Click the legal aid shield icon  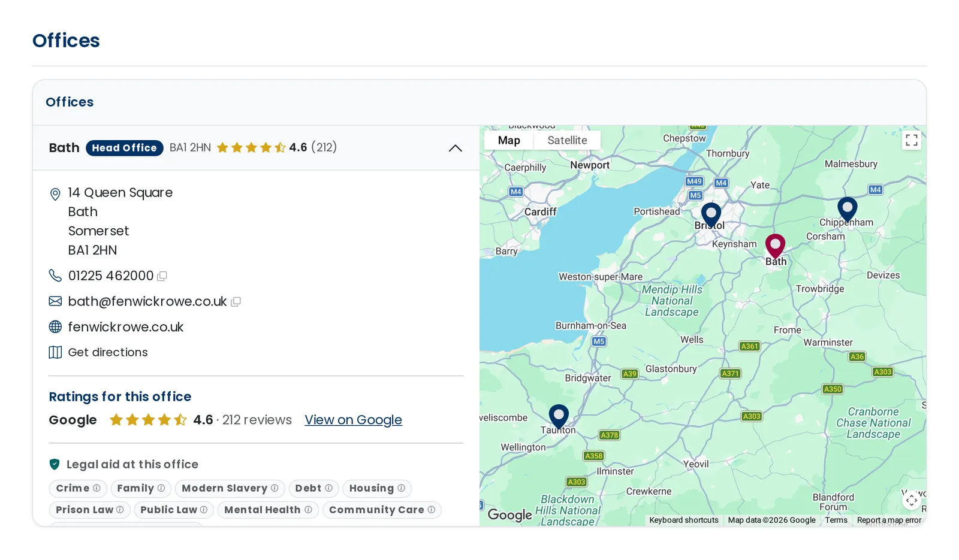tap(55, 464)
